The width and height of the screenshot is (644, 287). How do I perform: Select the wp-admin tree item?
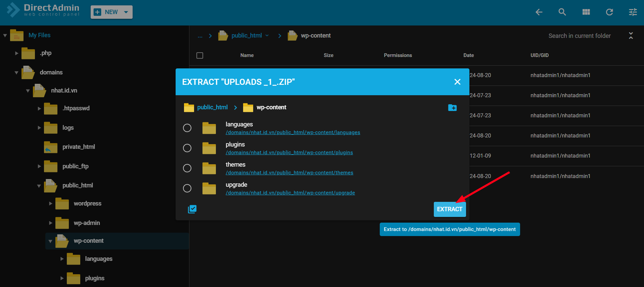87,223
